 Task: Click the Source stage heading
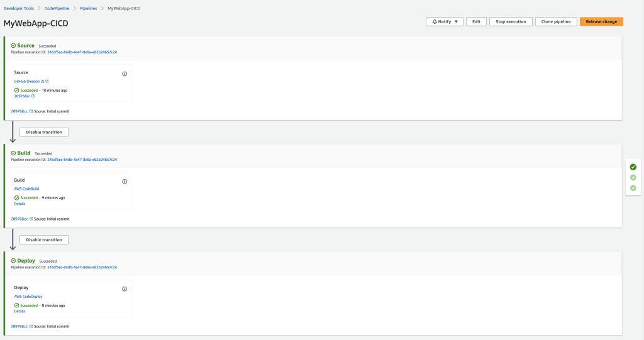tap(25, 46)
